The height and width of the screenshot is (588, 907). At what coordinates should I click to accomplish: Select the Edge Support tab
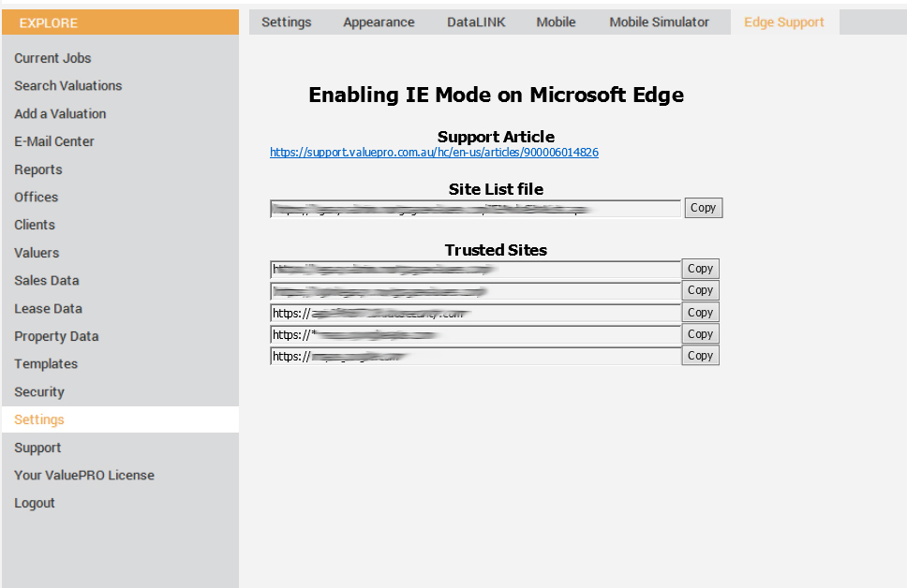pyautogui.click(x=784, y=22)
